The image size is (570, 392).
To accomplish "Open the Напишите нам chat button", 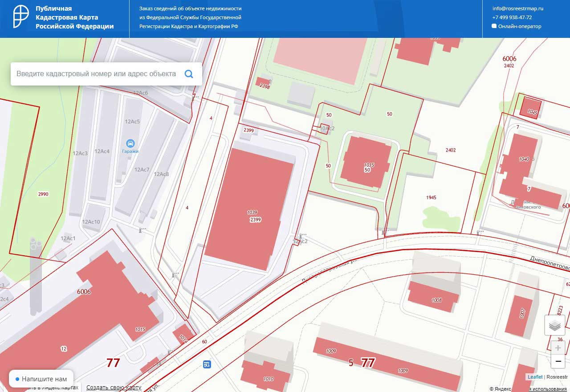I will coord(41,379).
